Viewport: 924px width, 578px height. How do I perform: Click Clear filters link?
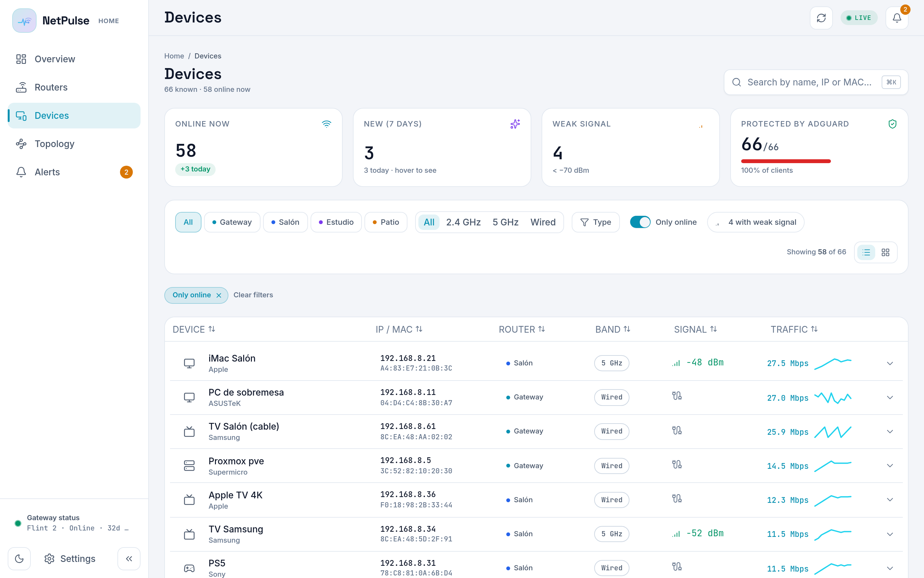(x=253, y=295)
